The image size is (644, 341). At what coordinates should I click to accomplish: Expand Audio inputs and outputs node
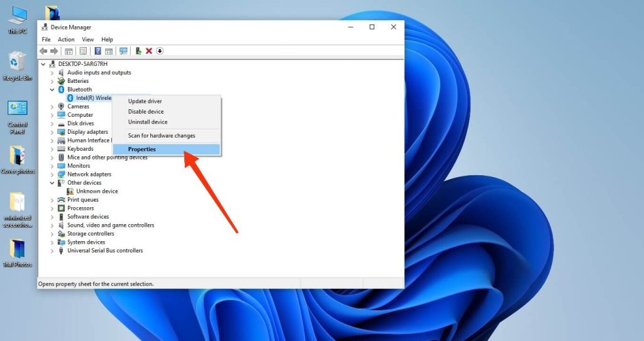52,73
